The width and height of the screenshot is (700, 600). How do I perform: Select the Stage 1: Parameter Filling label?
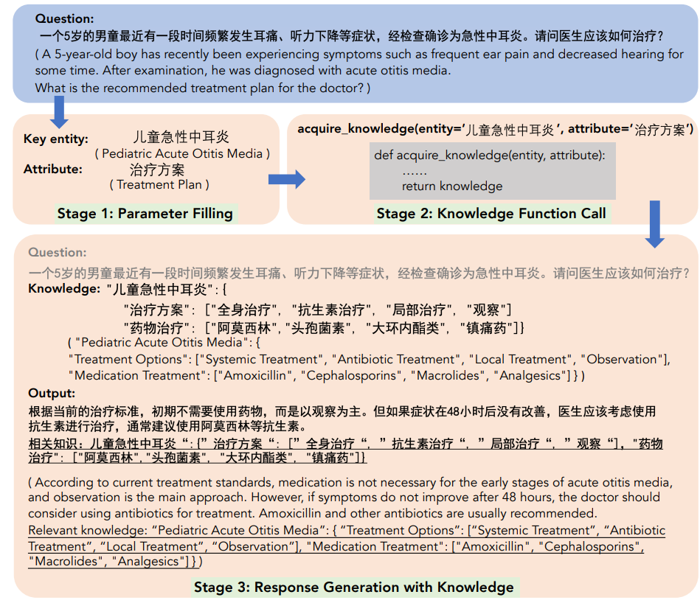[x=145, y=214]
